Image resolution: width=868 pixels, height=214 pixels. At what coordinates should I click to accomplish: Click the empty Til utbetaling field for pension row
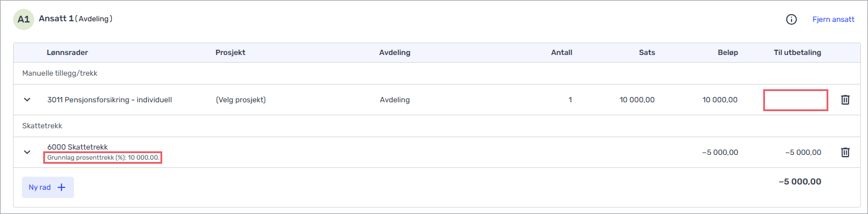(x=796, y=100)
